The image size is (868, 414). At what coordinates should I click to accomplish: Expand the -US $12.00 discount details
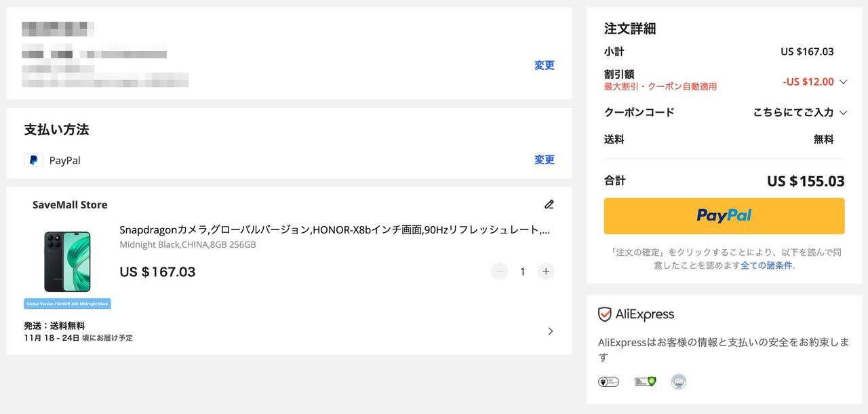(x=843, y=82)
